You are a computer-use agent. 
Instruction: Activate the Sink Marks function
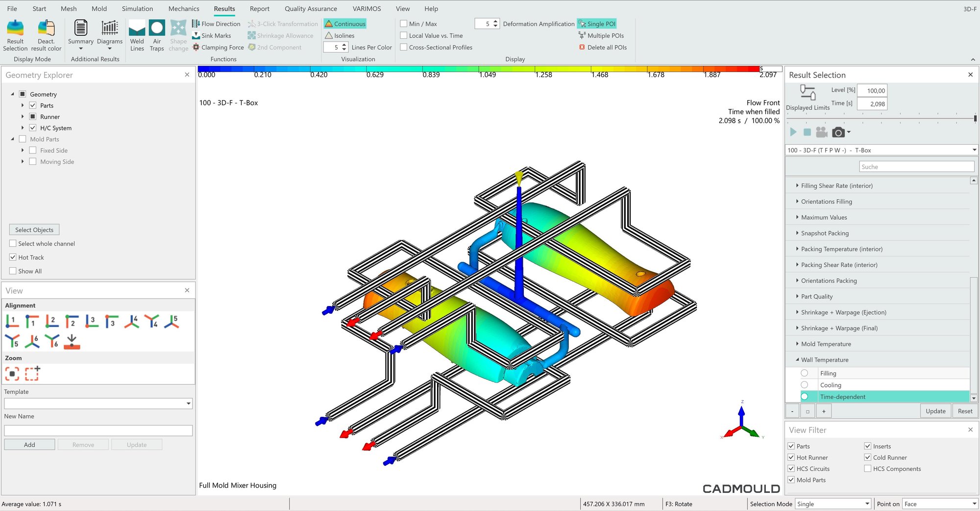coord(212,36)
